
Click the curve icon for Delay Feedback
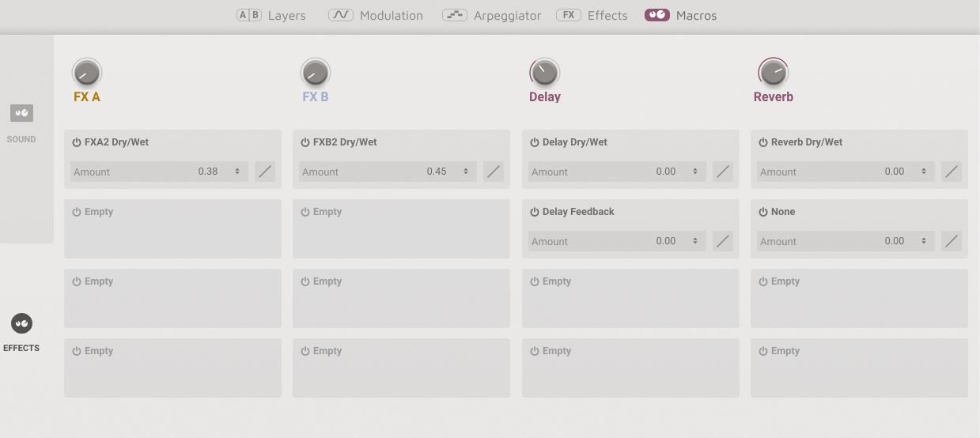722,241
